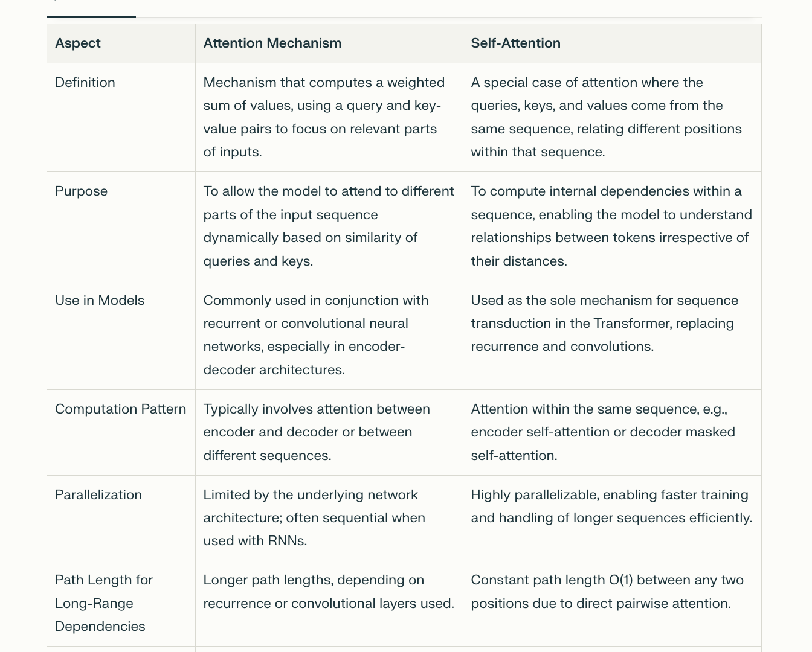
Task: Click the cell starting 'Highly parallelizable'
Action: 611,507
